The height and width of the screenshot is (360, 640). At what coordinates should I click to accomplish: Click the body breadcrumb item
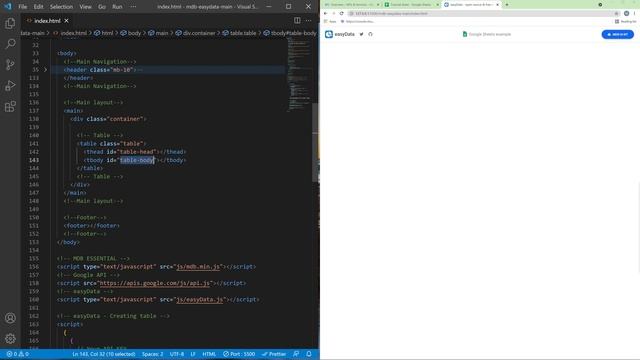click(x=131, y=33)
